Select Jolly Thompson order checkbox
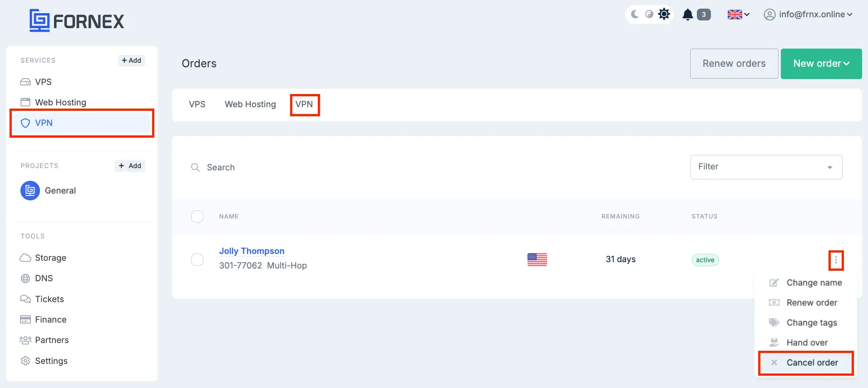This screenshot has height=388, width=868. [197, 259]
